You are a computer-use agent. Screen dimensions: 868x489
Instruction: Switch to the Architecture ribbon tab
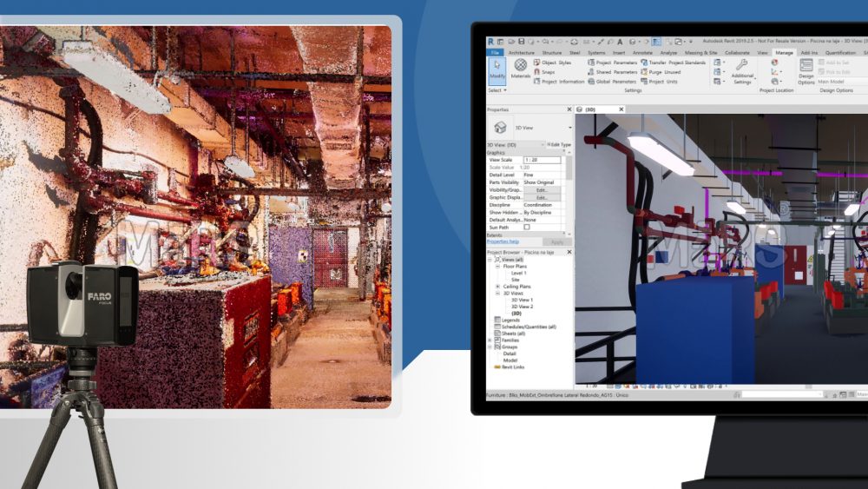coord(521,53)
